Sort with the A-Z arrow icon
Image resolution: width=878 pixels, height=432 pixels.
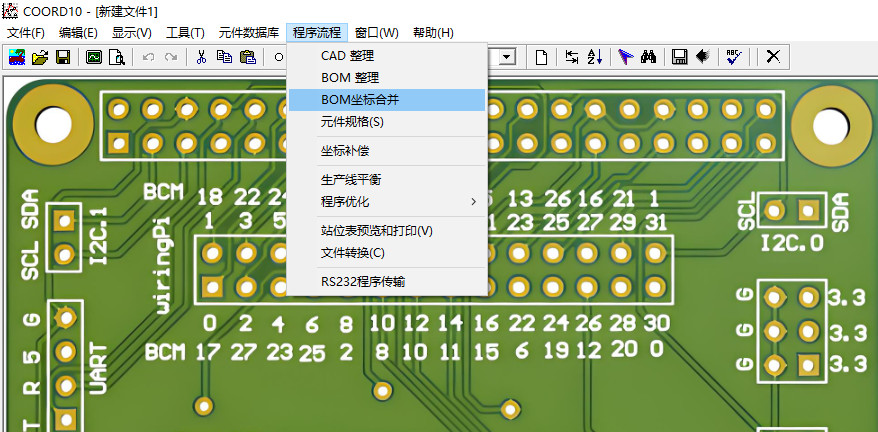(x=595, y=57)
